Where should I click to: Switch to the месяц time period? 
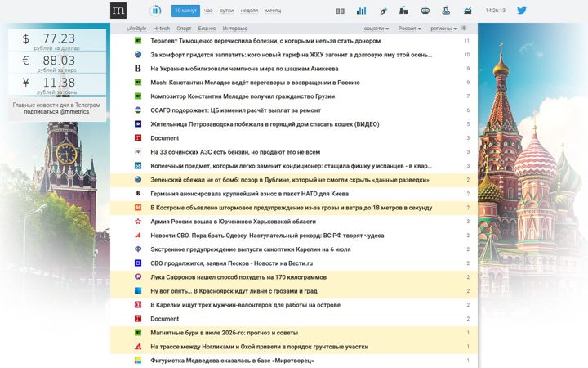point(273,11)
